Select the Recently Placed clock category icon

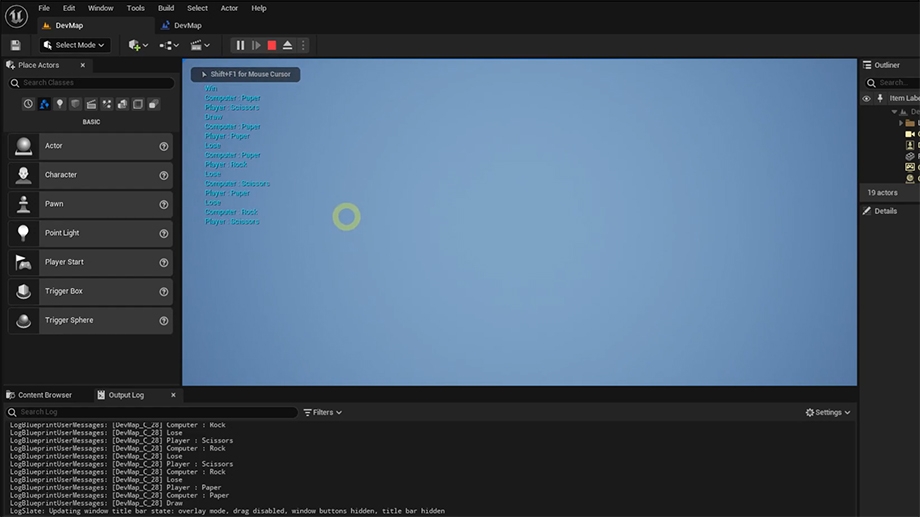point(28,104)
